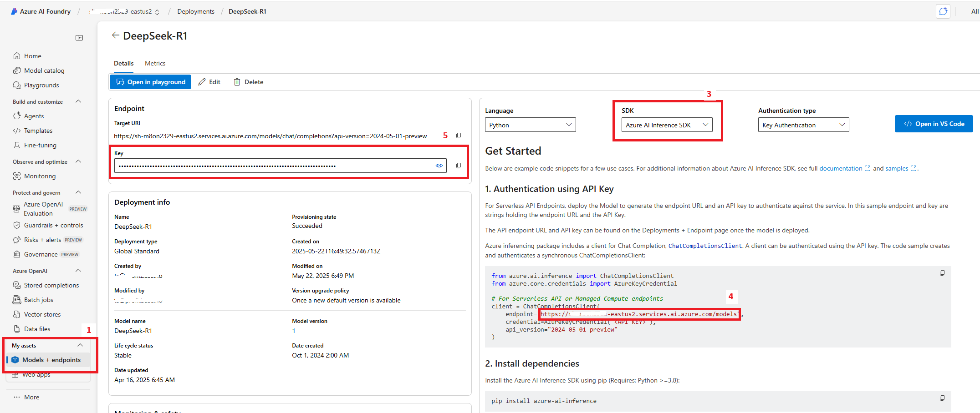Collapse the left sidebar panel icon
The height and width of the screenshot is (413, 980).
coord(79,38)
